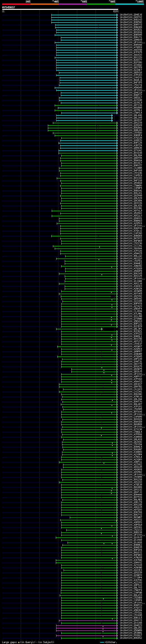The image size is (146, 644).
Task: Open hit UniRef100_A4UV48
Action: [131, 50]
